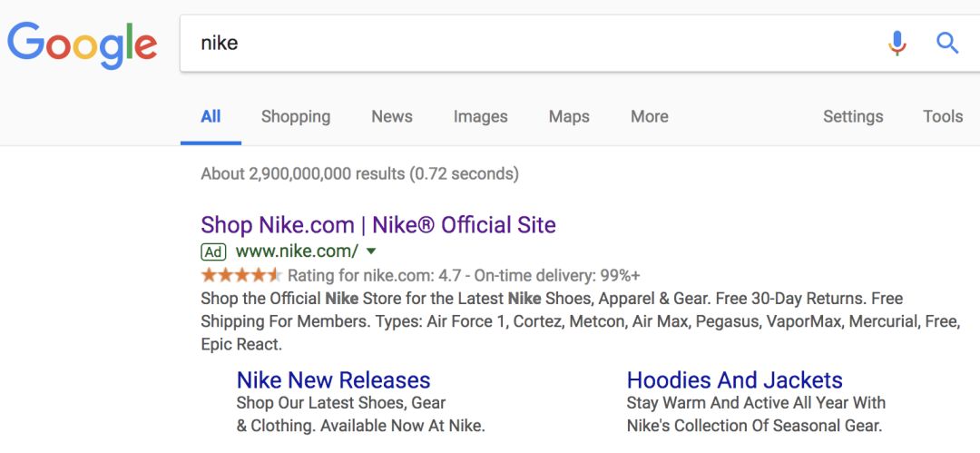Click the orange star rating
Image resolution: width=980 pixels, height=453 pixels.
tap(240, 275)
